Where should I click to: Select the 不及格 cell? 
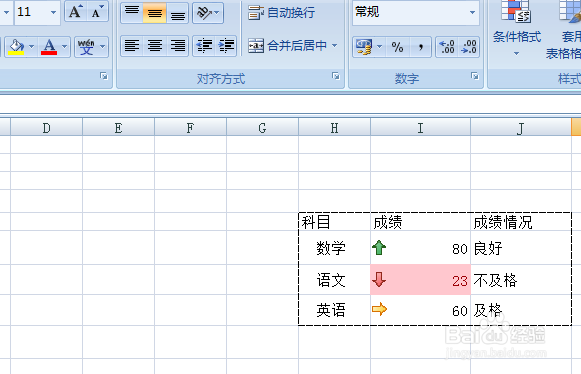(x=521, y=280)
